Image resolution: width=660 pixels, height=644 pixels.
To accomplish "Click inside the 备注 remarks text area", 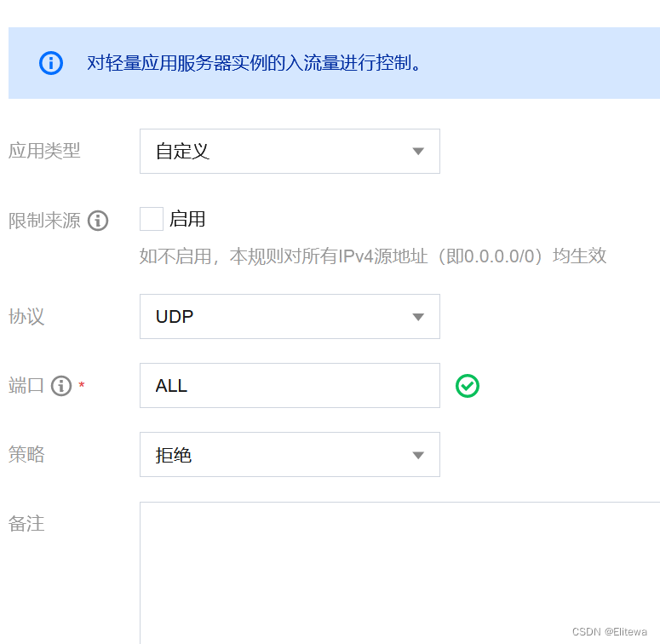I will tap(399, 571).
